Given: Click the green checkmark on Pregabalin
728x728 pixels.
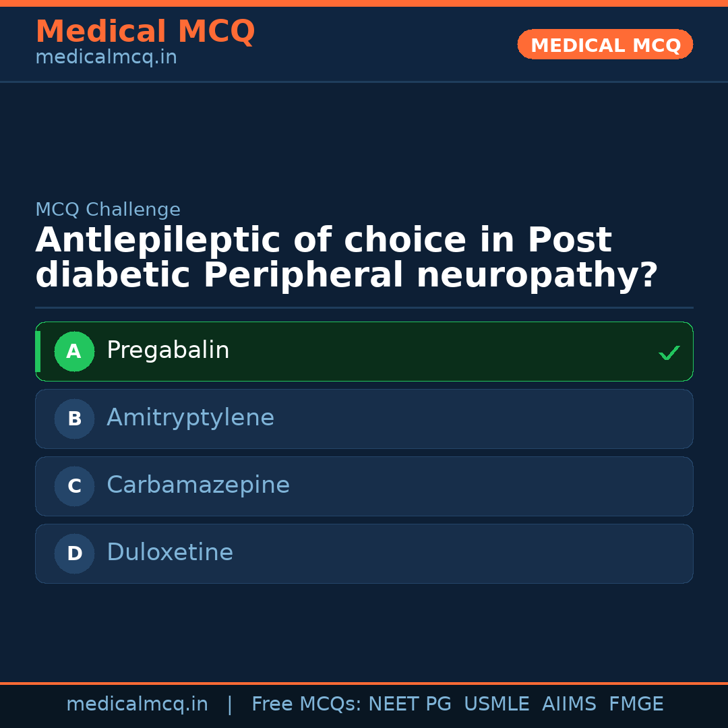Looking at the screenshot, I should tap(669, 353).
